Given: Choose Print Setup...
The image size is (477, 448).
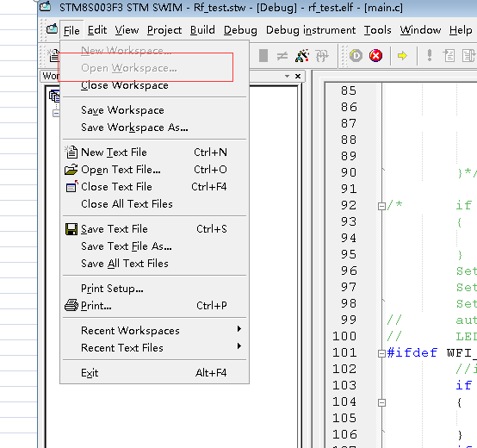Looking at the screenshot, I should [154, 289].
